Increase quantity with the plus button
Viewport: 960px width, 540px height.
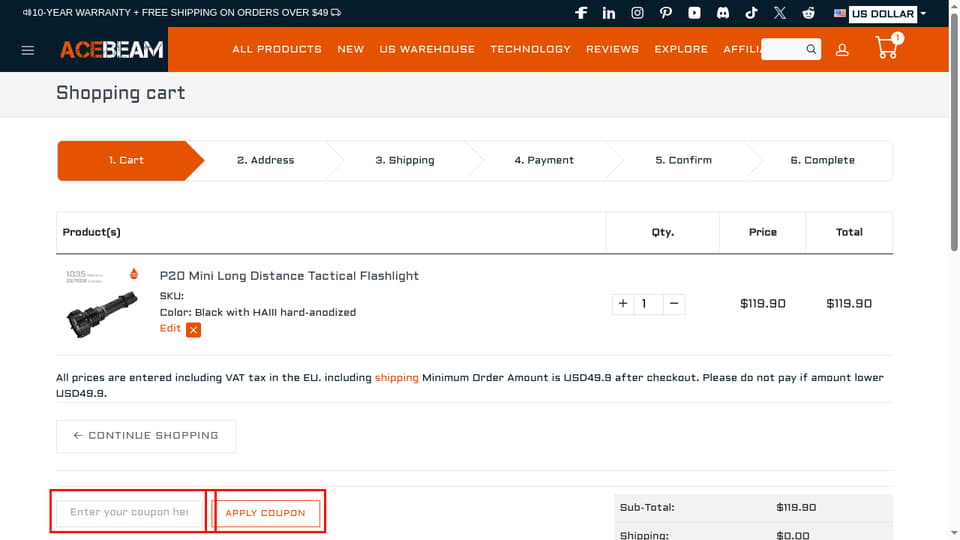coord(623,304)
